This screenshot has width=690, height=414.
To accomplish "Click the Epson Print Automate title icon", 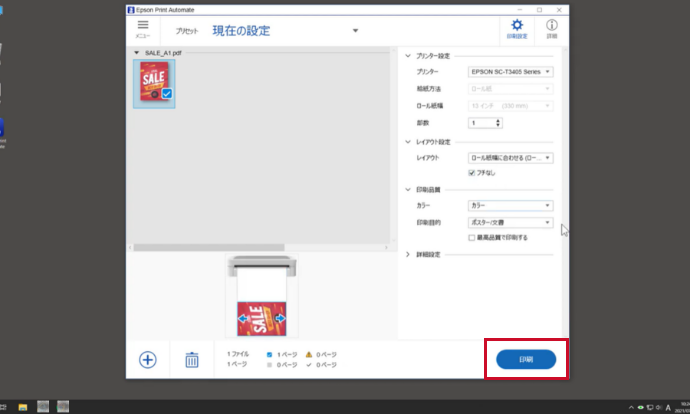I will point(132,9).
